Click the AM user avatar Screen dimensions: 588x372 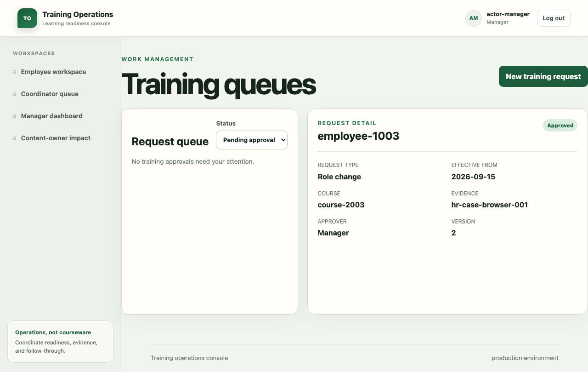(x=474, y=18)
